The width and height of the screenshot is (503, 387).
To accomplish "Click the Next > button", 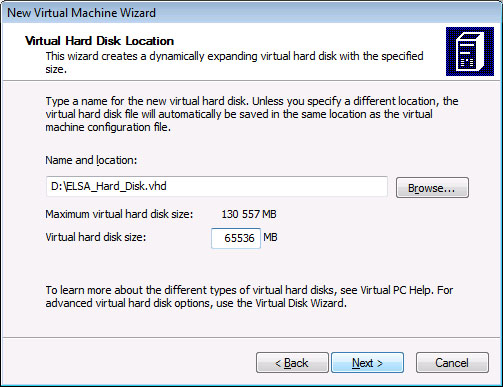I will (x=367, y=363).
